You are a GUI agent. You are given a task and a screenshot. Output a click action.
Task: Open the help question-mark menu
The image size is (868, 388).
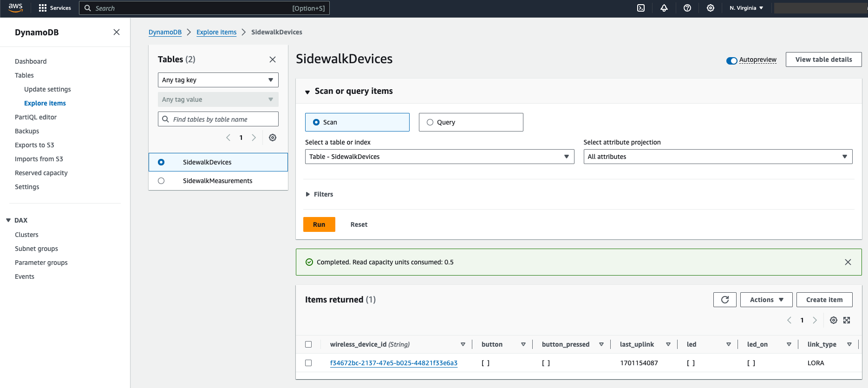point(687,8)
